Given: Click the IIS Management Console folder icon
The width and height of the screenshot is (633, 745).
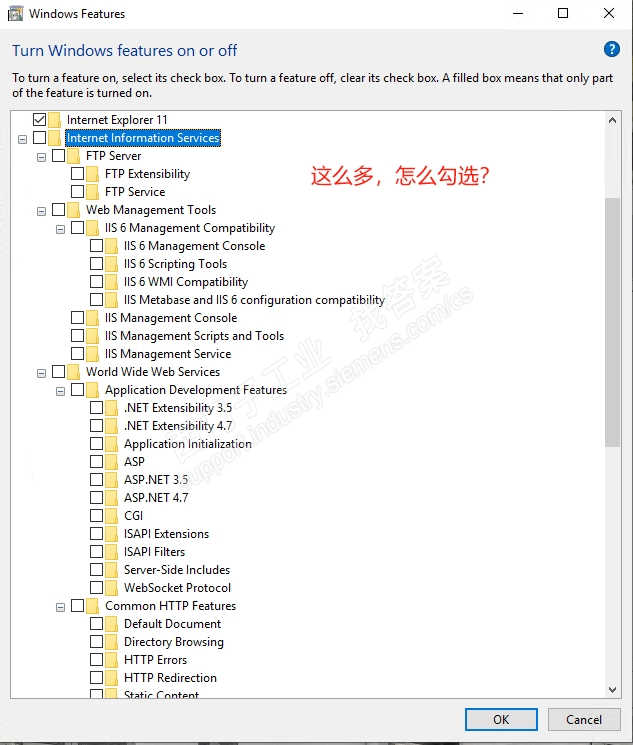Looking at the screenshot, I should 93,318.
